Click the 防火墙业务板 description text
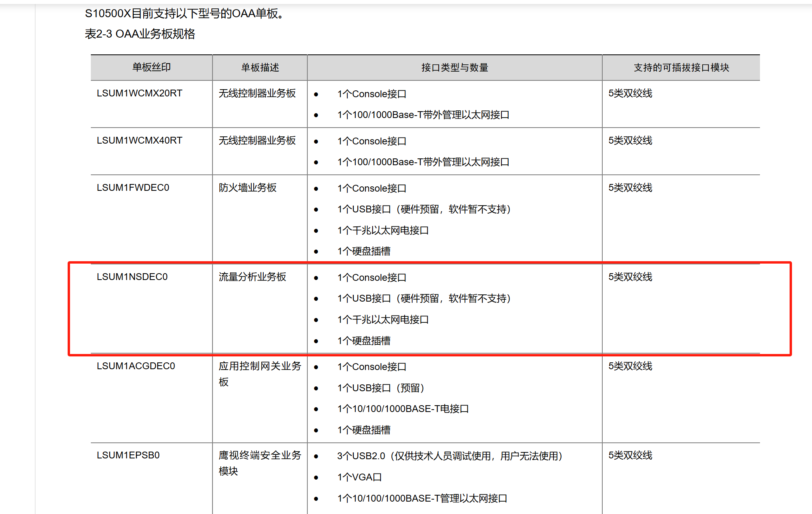The height and width of the screenshot is (514, 812). pyautogui.click(x=247, y=188)
